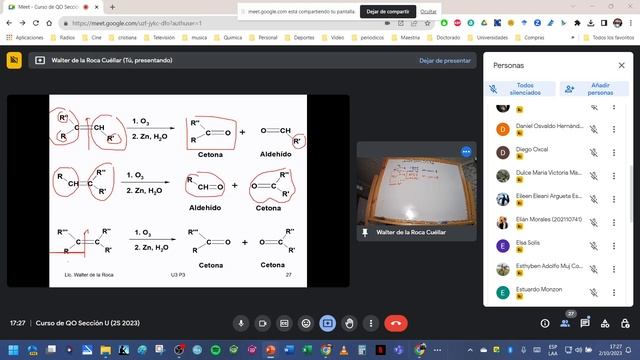Image resolution: width=640 pixels, height=360 pixels.
Task: Bookmark this page star icon
Action: [427, 23]
